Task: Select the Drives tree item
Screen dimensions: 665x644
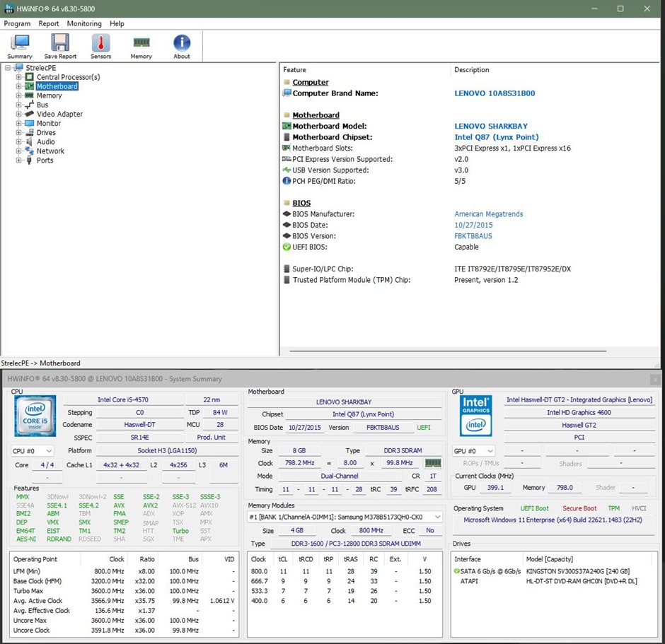Action: click(46, 133)
